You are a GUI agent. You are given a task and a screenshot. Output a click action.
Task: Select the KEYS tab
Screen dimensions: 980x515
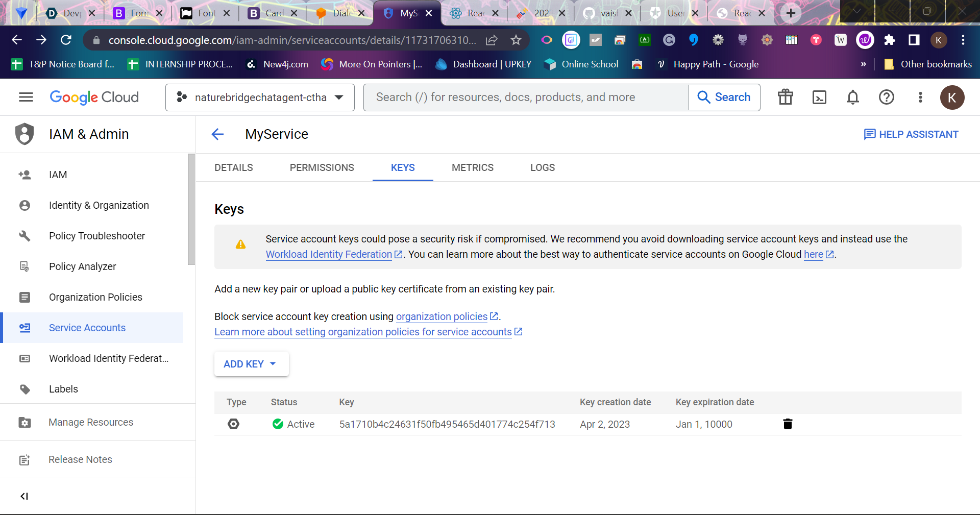tap(403, 167)
